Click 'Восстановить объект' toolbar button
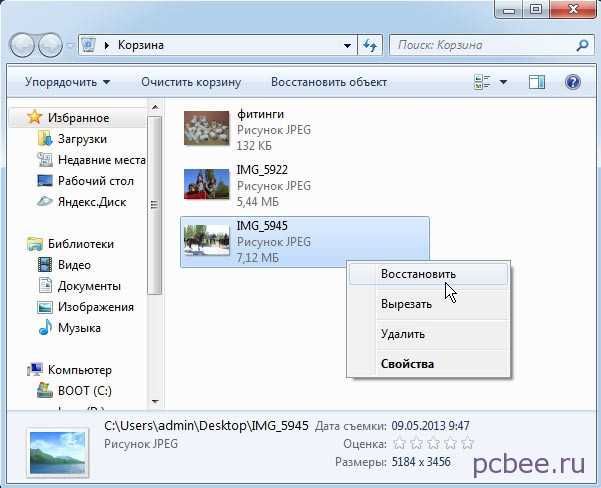601x488 pixels. 329,82
